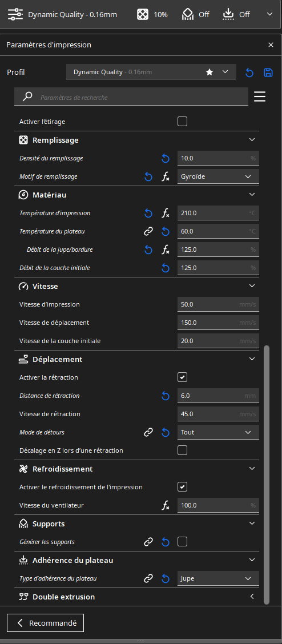The image size is (282, 644).
Task: Collapse the Remplissage section
Action: 252,140
